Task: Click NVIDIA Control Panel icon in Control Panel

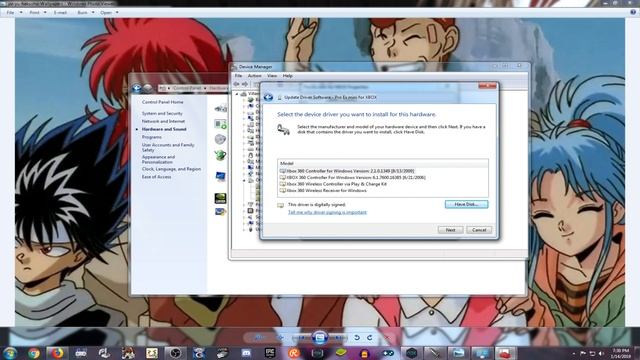Action: click(220, 198)
